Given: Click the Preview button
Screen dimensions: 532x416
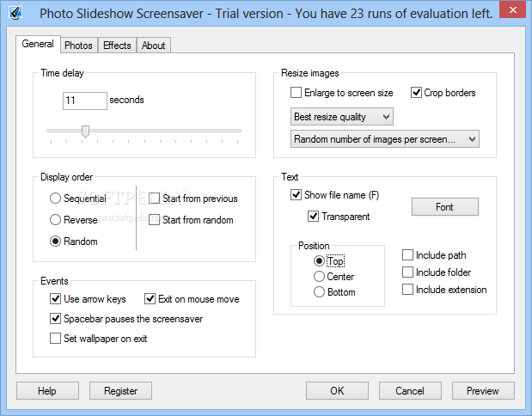Looking at the screenshot, I should [x=483, y=391].
